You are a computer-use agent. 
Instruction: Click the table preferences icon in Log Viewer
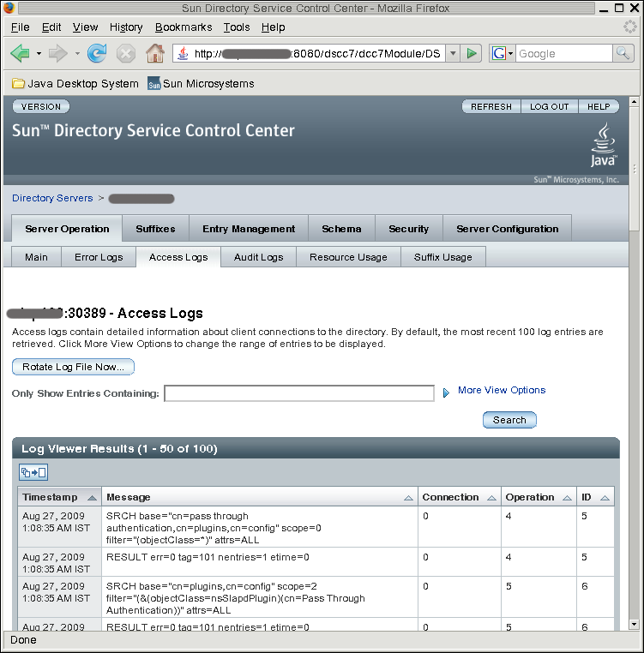[33, 473]
